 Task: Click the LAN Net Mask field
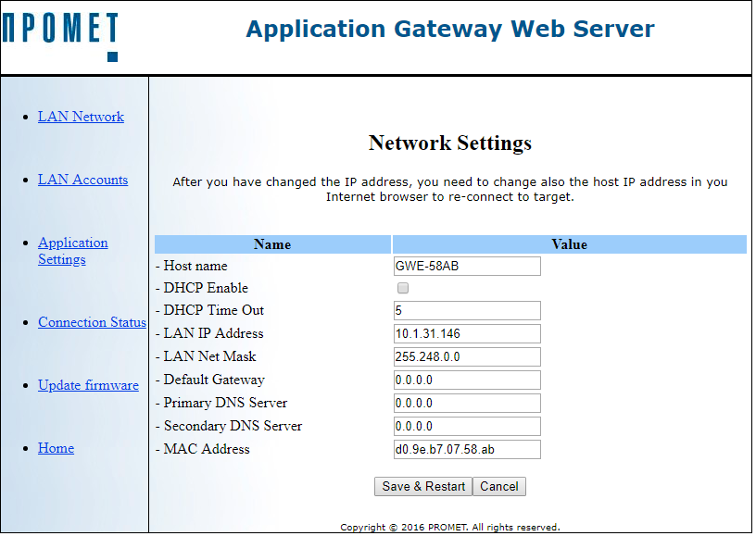466,357
